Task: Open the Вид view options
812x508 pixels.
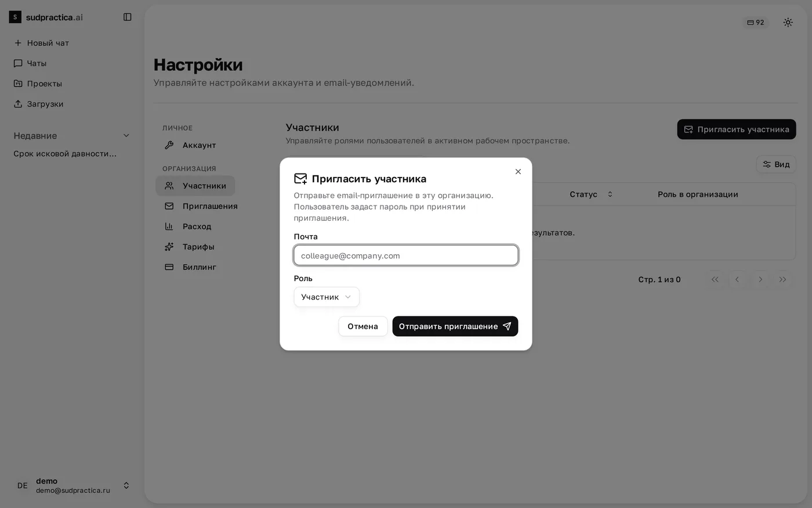Action: pos(776,164)
